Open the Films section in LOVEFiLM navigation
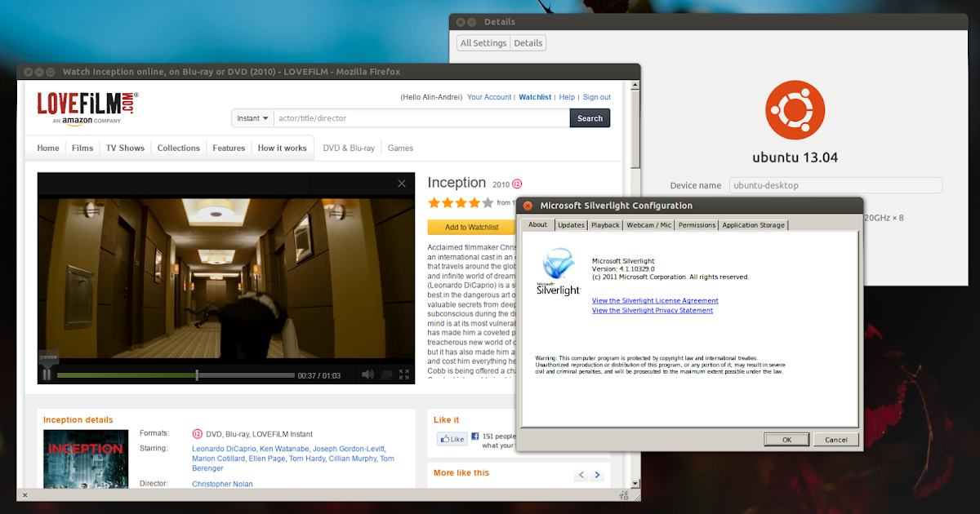 click(x=82, y=148)
